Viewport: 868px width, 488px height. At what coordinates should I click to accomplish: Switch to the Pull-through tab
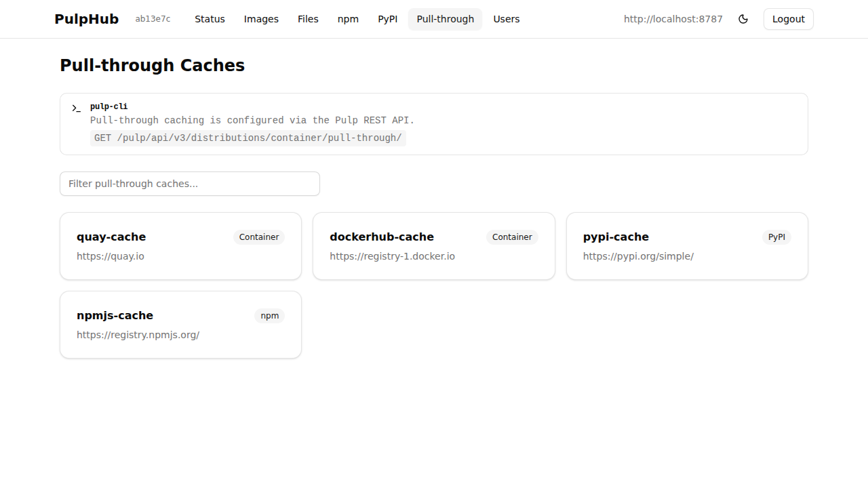click(445, 19)
